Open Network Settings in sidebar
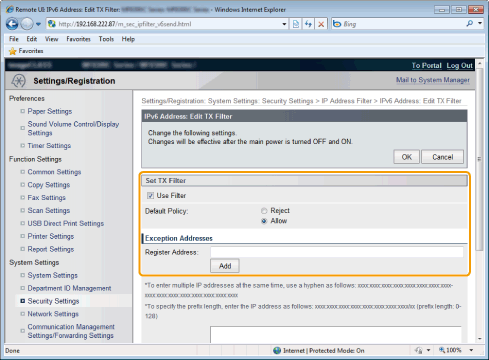The height and width of the screenshot is (360, 489). tap(53, 314)
